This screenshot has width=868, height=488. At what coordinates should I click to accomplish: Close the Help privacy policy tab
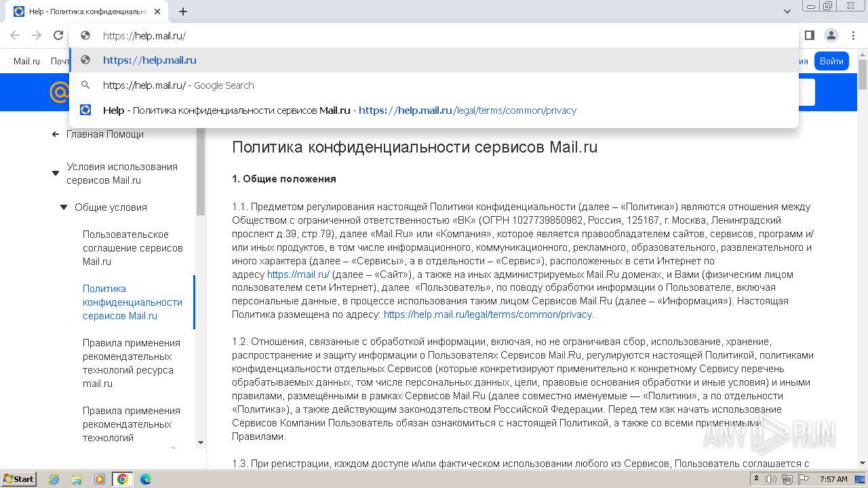pyautogui.click(x=157, y=12)
